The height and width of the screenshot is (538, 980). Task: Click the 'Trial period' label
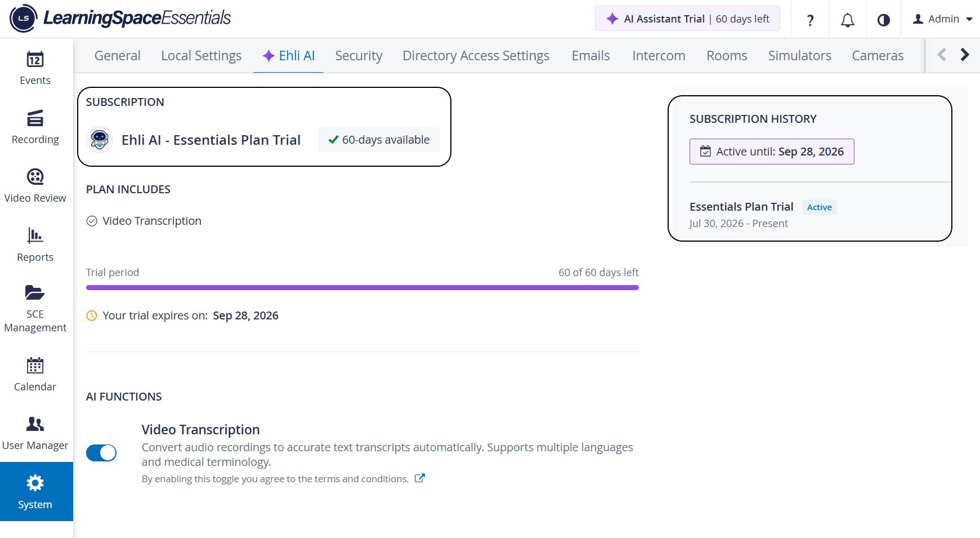tap(113, 273)
